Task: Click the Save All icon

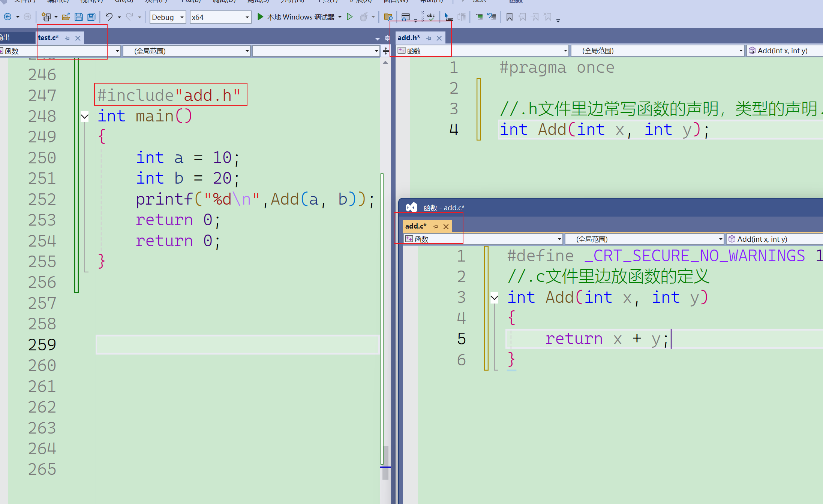Action: click(91, 17)
